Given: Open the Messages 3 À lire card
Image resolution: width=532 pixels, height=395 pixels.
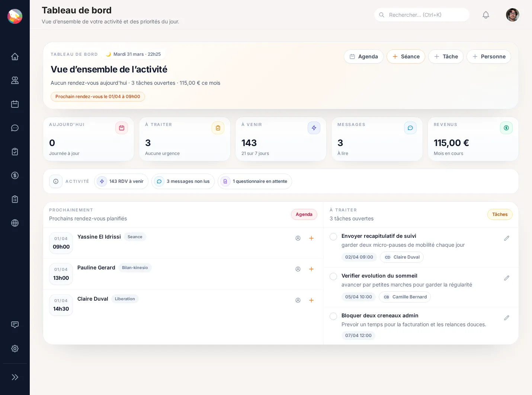Looking at the screenshot, I should click(377, 139).
